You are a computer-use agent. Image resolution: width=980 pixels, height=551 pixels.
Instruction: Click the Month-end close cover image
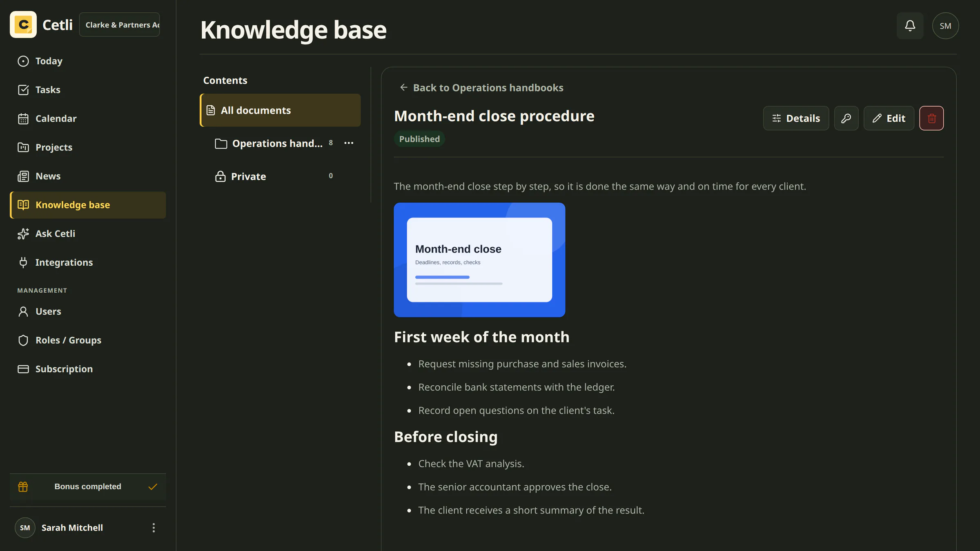(479, 260)
